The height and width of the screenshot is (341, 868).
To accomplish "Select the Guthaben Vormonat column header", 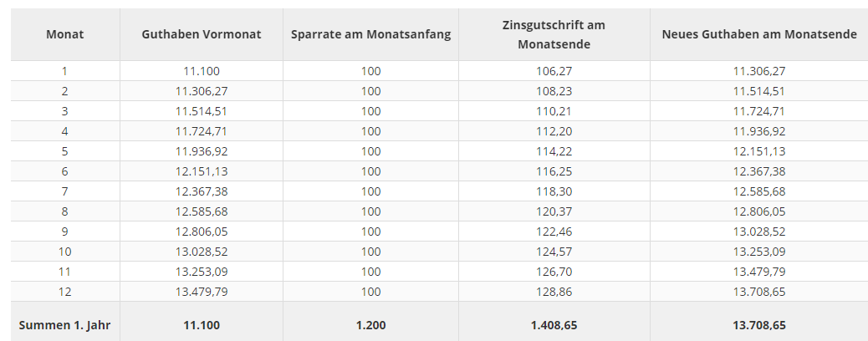I will pyautogui.click(x=202, y=34).
